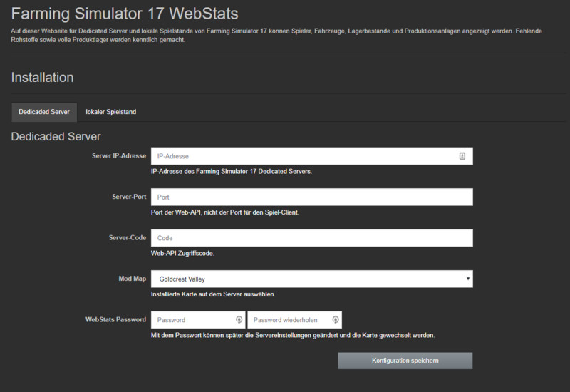Image resolution: width=570 pixels, height=392 pixels.
Task: Click into the Port input field
Action: (311, 197)
